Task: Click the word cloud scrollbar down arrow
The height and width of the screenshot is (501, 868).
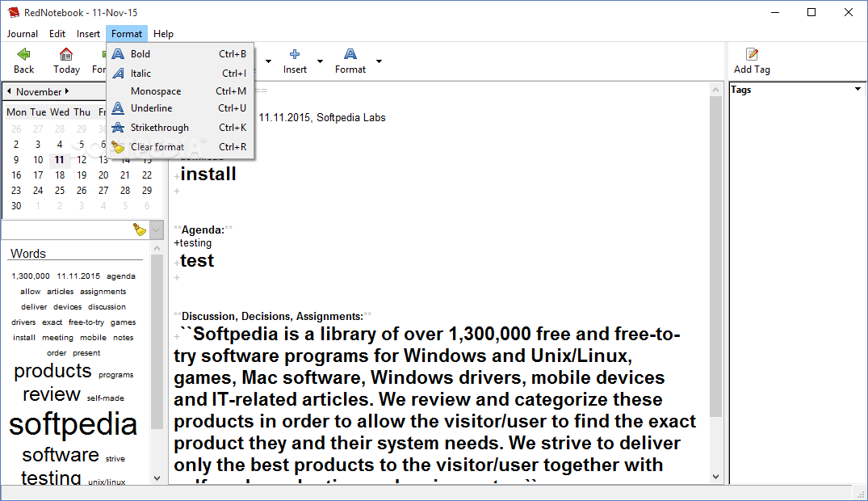Action: pyautogui.click(x=157, y=478)
